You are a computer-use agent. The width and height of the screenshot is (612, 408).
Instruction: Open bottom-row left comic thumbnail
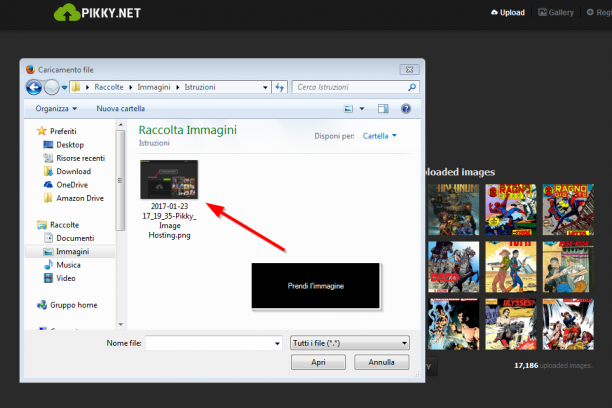pos(453,324)
